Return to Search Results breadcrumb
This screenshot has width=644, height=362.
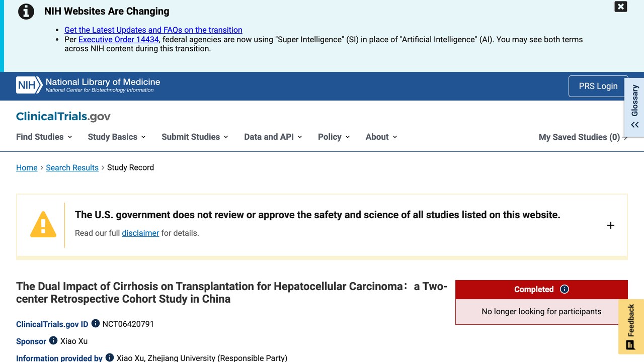coord(72,167)
